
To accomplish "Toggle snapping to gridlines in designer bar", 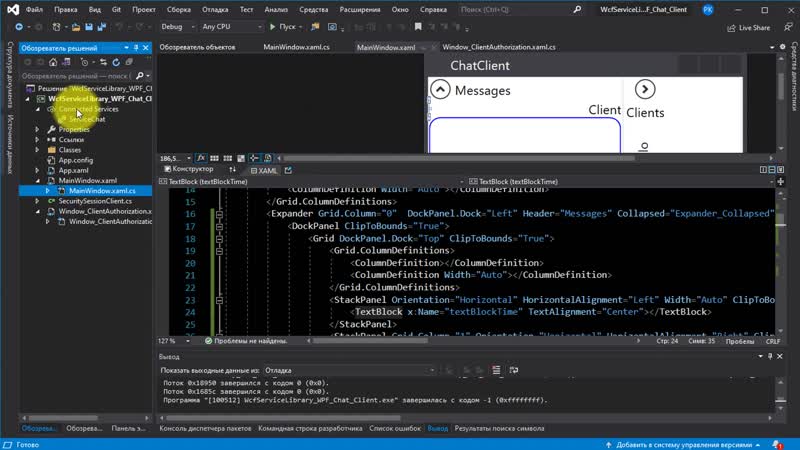I will (228, 158).
